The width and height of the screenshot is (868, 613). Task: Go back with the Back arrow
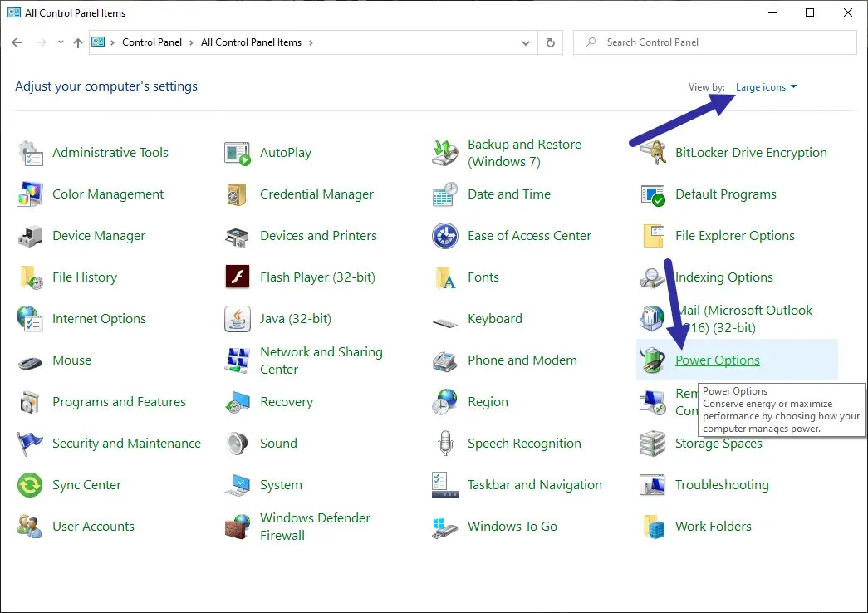coord(17,42)
